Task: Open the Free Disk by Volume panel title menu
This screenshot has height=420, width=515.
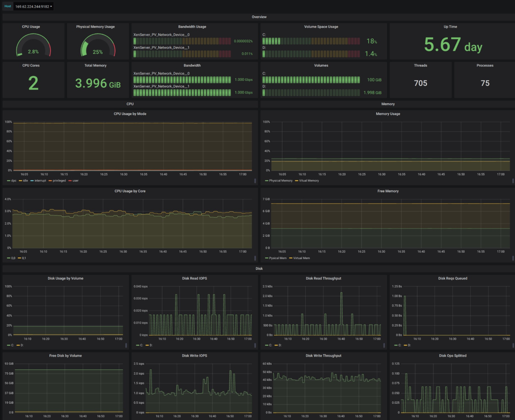Action: pyautogui.click(x=65, y=356)
